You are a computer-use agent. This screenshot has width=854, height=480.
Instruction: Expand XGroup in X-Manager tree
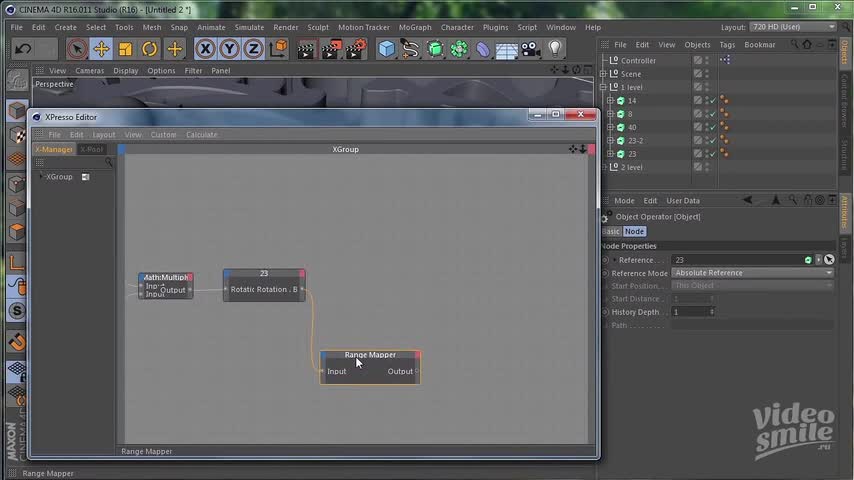pos(41,177)
